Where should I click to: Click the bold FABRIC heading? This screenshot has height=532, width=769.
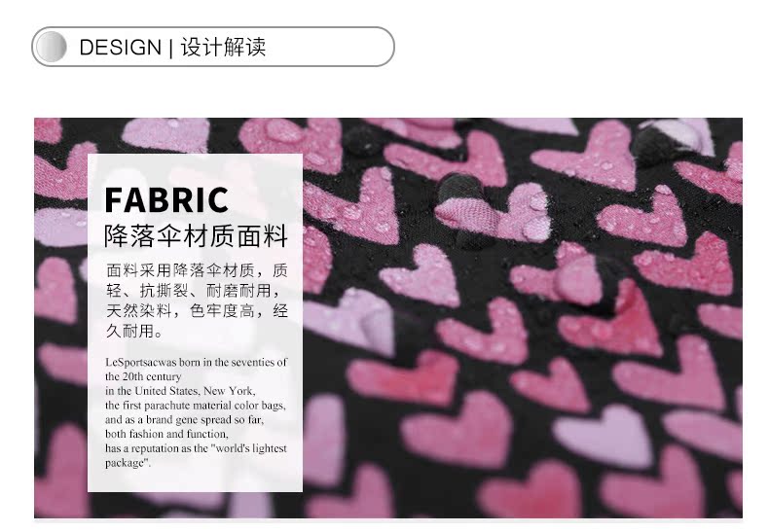point(166,200)
